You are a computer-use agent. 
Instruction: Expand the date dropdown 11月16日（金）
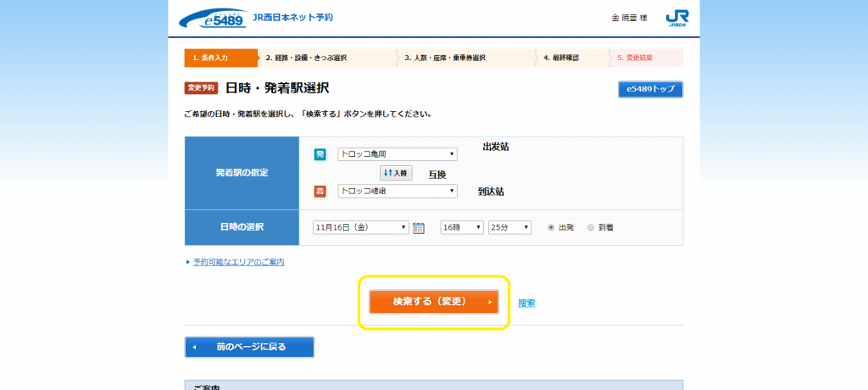click(361, 227)
